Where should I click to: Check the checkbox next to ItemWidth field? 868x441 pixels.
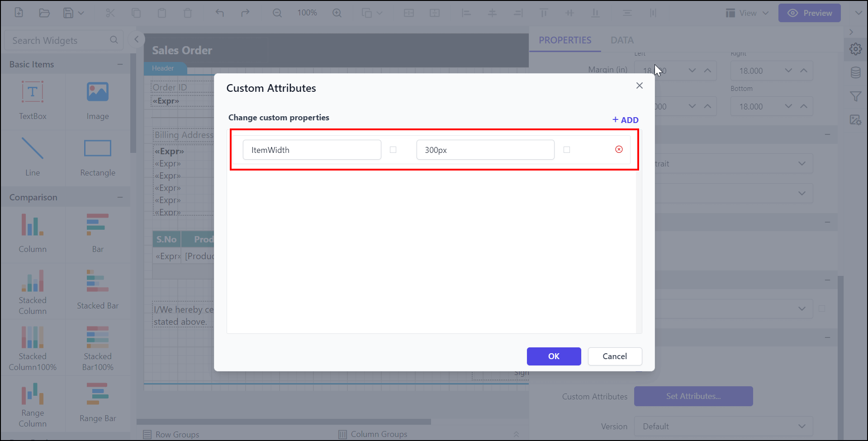[x=393, y=150]
